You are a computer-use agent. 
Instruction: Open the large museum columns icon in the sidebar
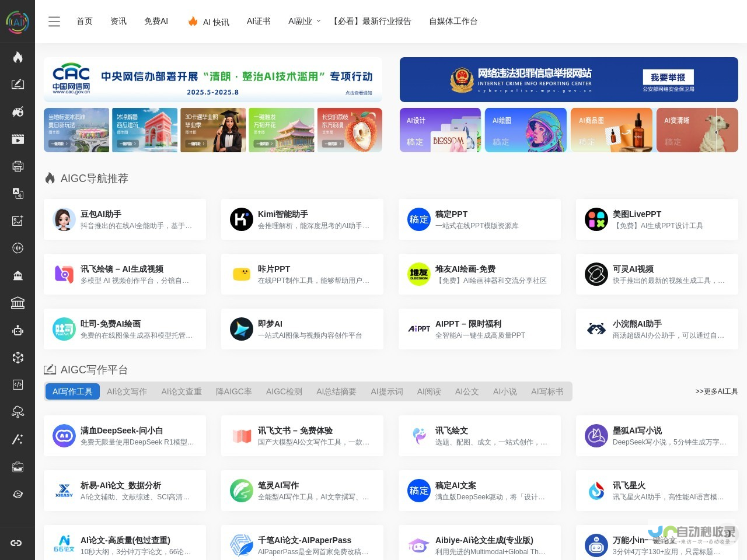pyautogui.click(x=18, y=303)
